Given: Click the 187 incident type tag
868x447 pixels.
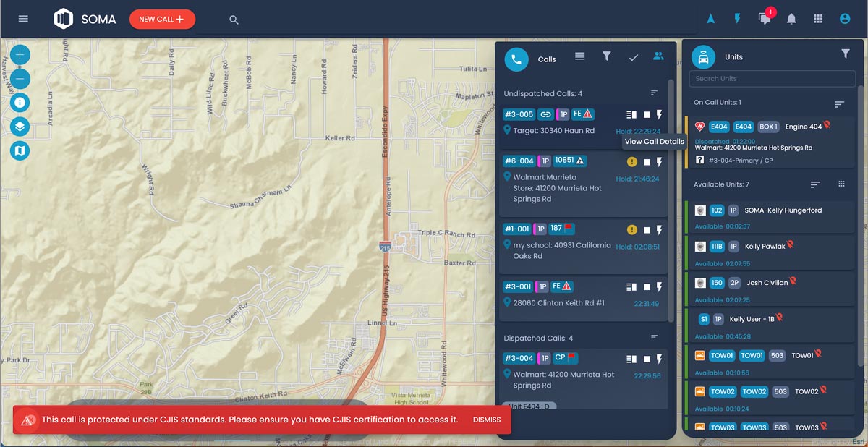Looking at the screenshot, I should (x=562, y=229).
